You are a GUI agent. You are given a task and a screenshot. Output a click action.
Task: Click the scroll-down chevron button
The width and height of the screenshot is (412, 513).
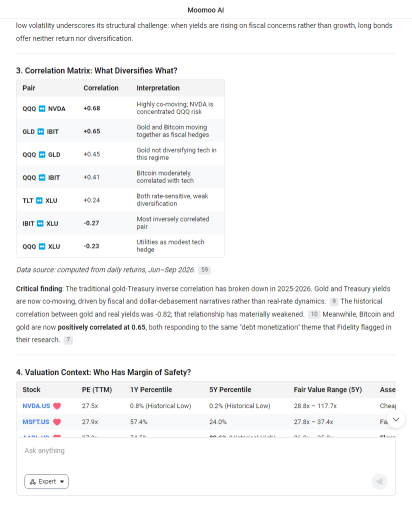click(x=396, y=419)
